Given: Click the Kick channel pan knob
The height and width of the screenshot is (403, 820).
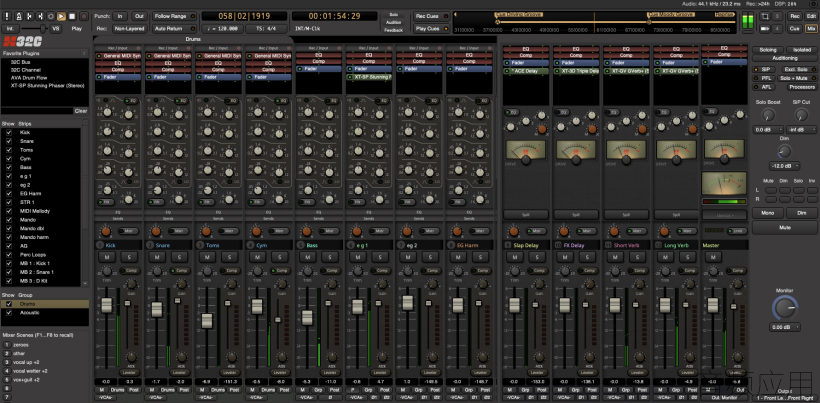Looking at the screenshot, I should click(x=106, y=231).
